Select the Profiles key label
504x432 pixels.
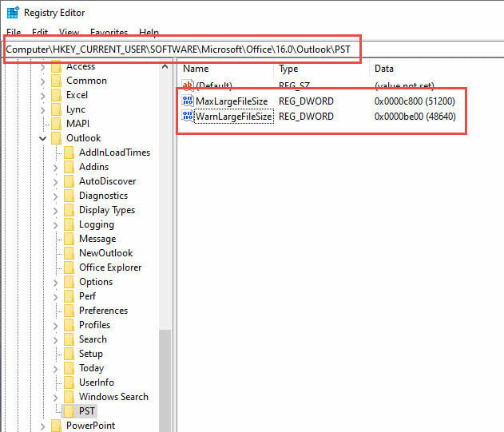click(x=94, y=325)
